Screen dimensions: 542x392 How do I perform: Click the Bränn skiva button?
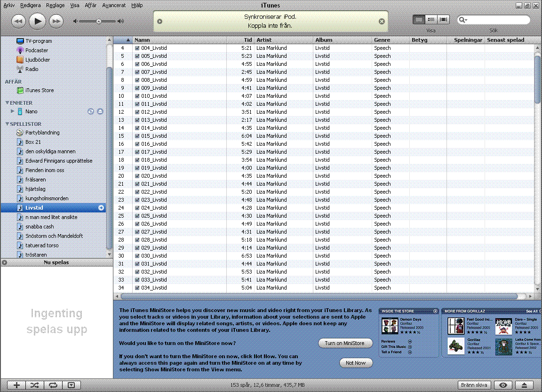pos(474,385)
